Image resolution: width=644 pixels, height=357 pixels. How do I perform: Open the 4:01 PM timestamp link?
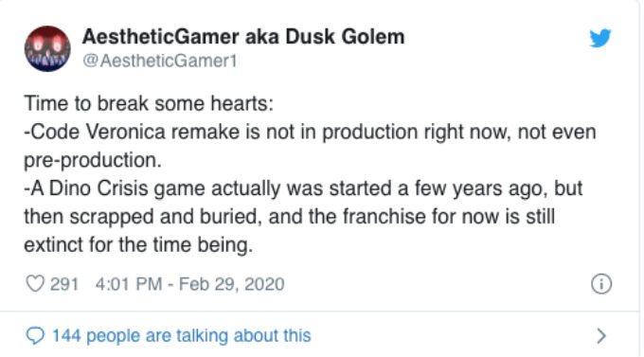click(x=129, y=284)
